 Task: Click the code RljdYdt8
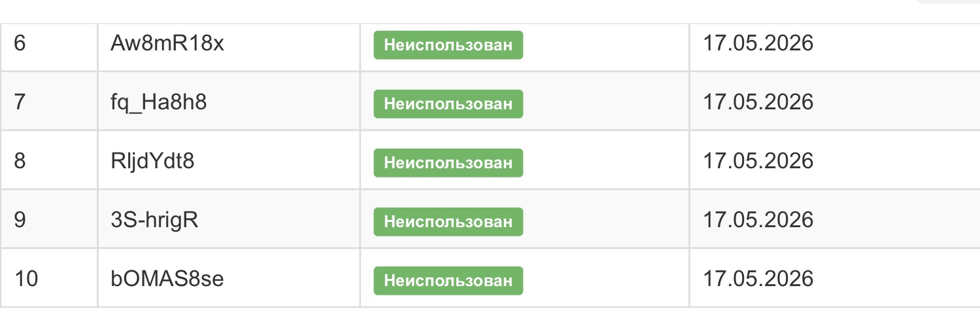click(x=152, y=162)
